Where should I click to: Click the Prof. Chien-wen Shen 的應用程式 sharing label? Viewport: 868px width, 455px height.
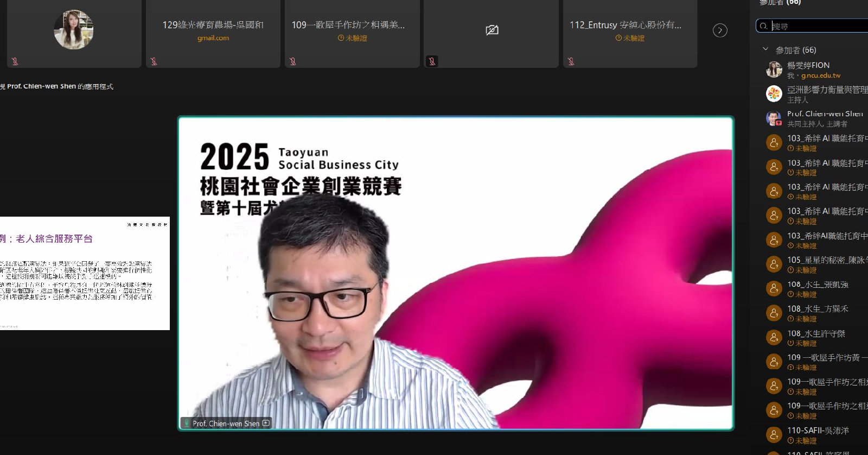click(x=56, y=86)
